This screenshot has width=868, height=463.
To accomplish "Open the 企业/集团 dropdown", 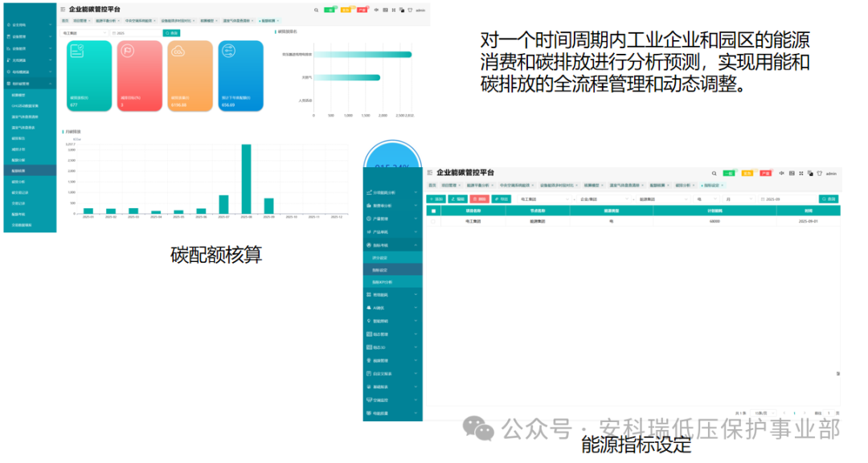I will tap(604, 199).
